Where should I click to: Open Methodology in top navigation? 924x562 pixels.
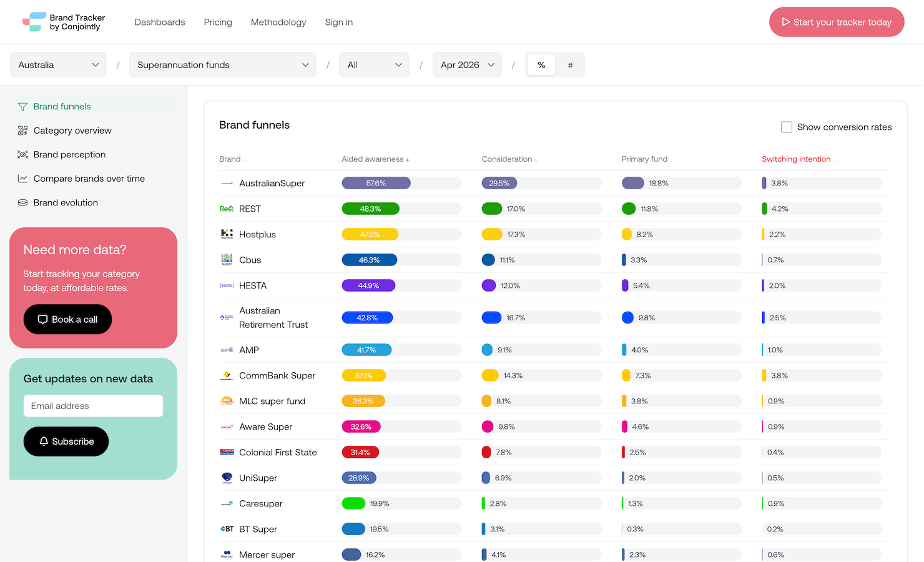278,22
